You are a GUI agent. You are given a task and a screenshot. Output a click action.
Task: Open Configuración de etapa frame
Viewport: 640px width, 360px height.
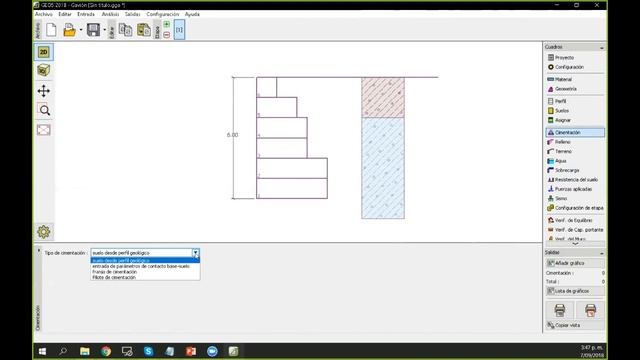point(575,208)
